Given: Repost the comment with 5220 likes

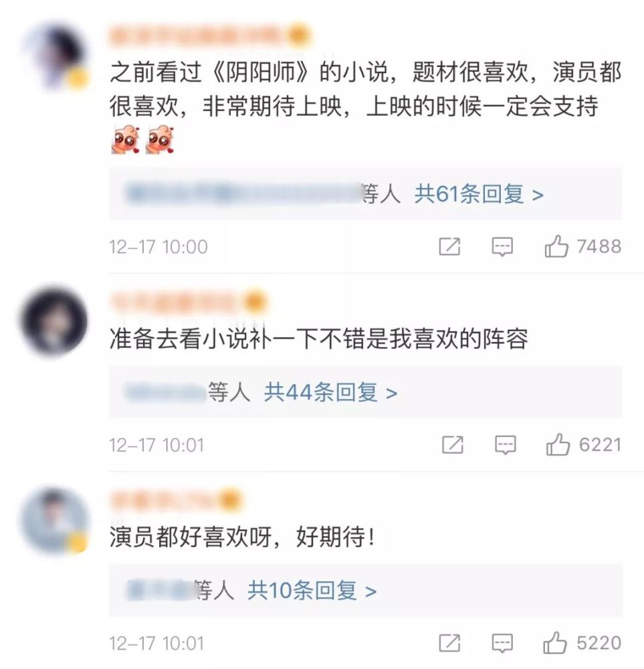Looking at the screenshot, I should [x=449, y=643].
